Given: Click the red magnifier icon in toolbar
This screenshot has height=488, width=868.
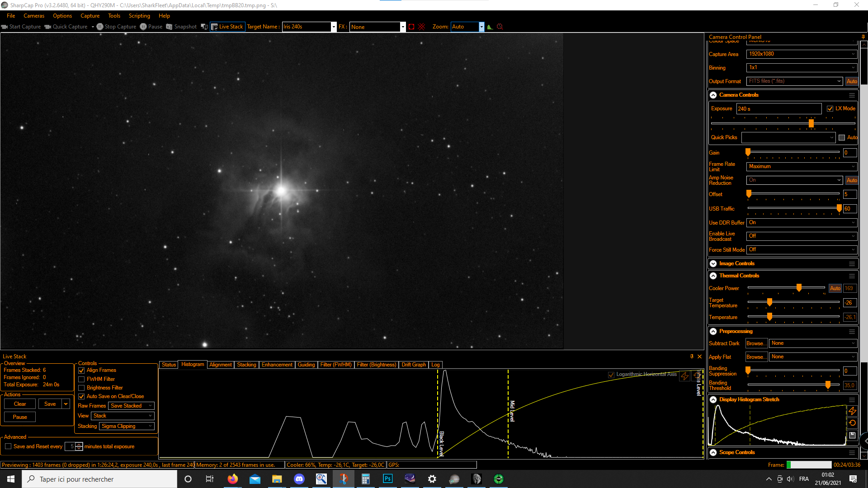Looking at the screenshot, I should [500, 27].
